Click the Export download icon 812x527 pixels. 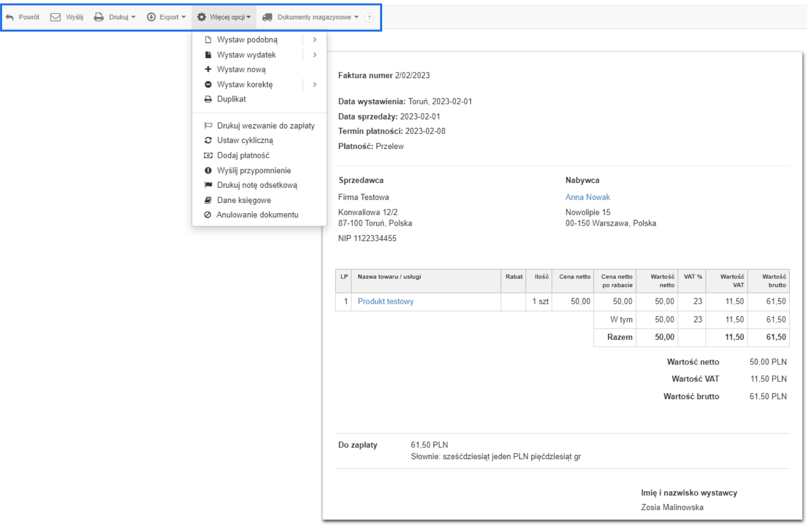tap(151, 18)
